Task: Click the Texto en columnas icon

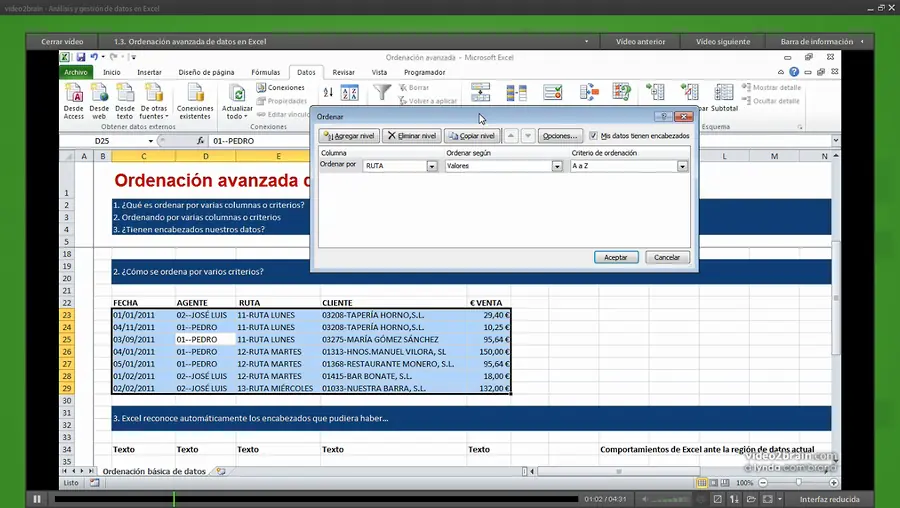Action: [x=480, y=92]
